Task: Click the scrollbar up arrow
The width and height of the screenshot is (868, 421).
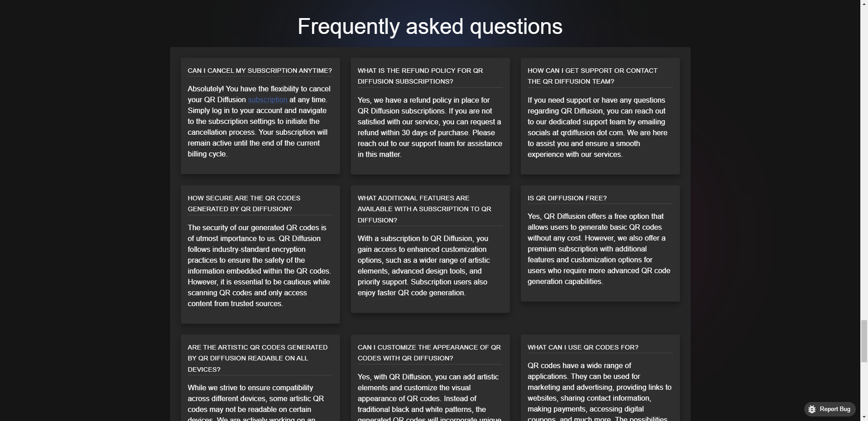Action: pos(864,3)
